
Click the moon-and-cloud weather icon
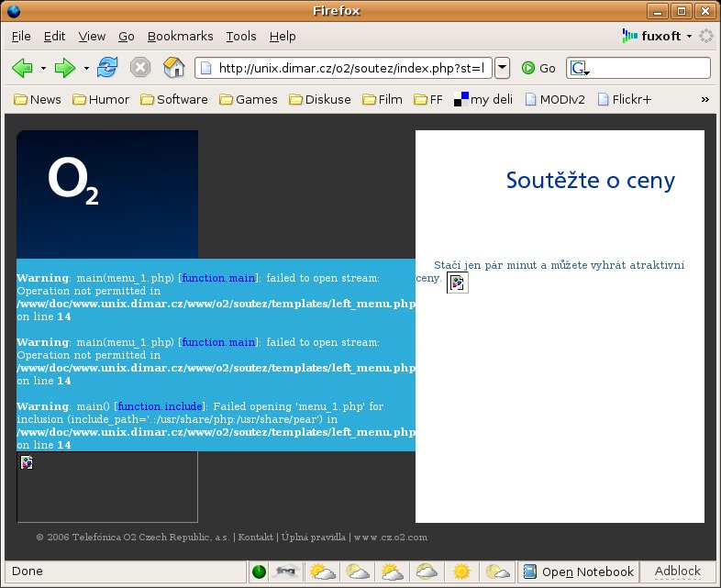(x=497, y=571)
